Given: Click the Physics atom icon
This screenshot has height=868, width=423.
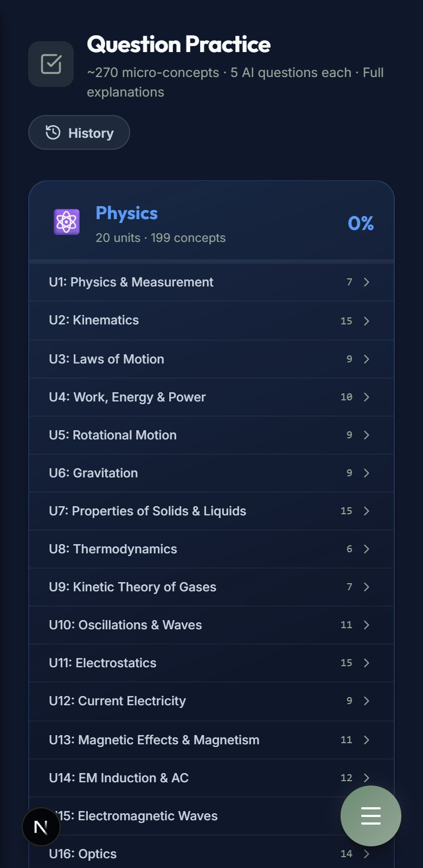Looking at the screenshot, I should click(x=67, y=222).
